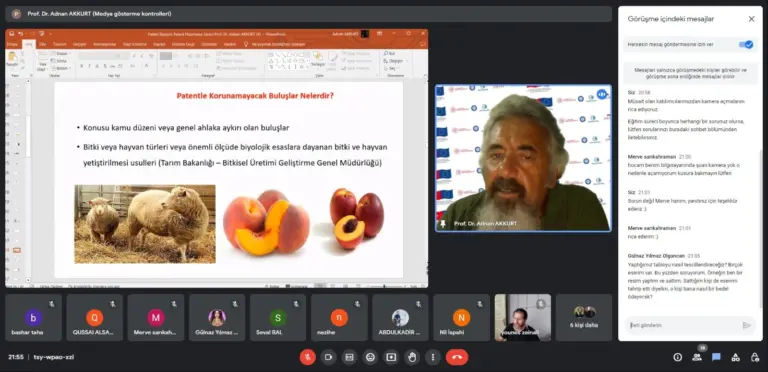
Task: Toggle captions in the meeting controls
Action: click(x=349, y=357)
